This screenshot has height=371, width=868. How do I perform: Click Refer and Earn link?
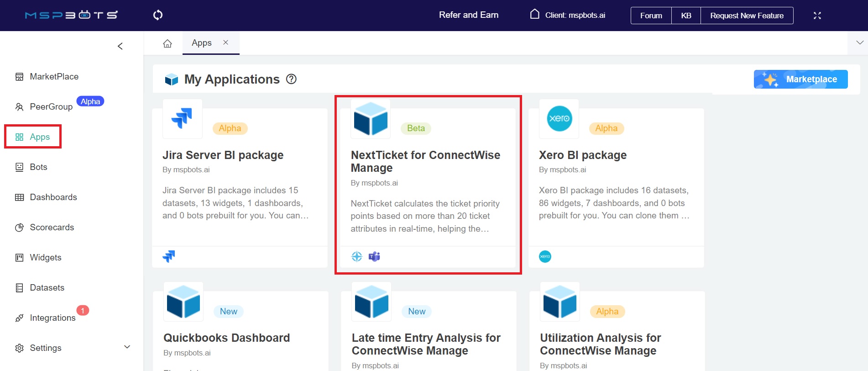point(468,15)
